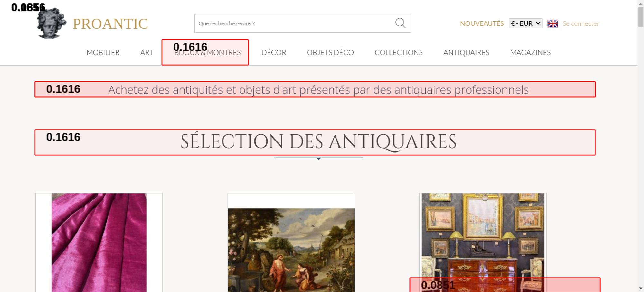Open the Art menu
Screen dimensions: 644x292
[x=147, y=52]
